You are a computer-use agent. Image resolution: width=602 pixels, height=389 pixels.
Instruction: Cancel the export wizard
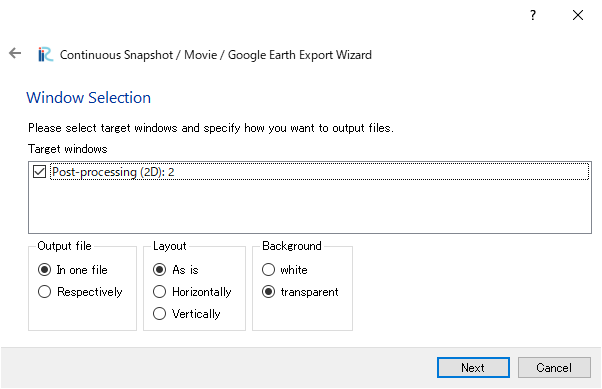(554, 367)
